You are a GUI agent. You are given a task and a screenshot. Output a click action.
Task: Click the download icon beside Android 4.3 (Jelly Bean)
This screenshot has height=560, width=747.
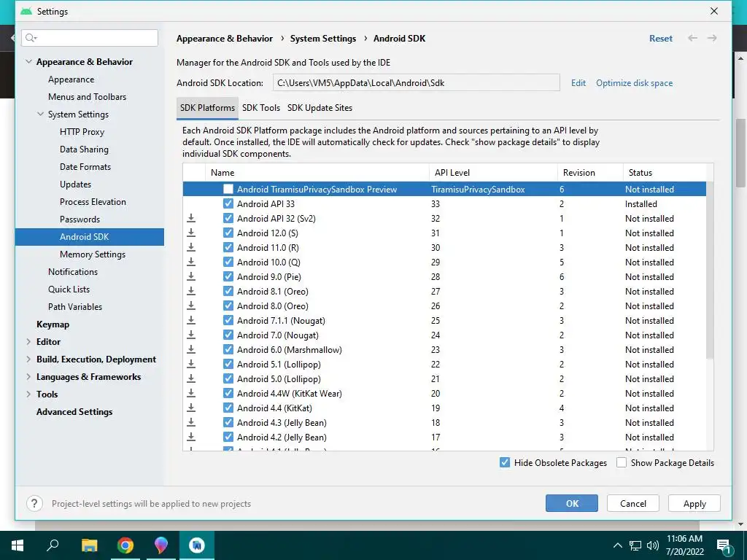coord(191,422)
